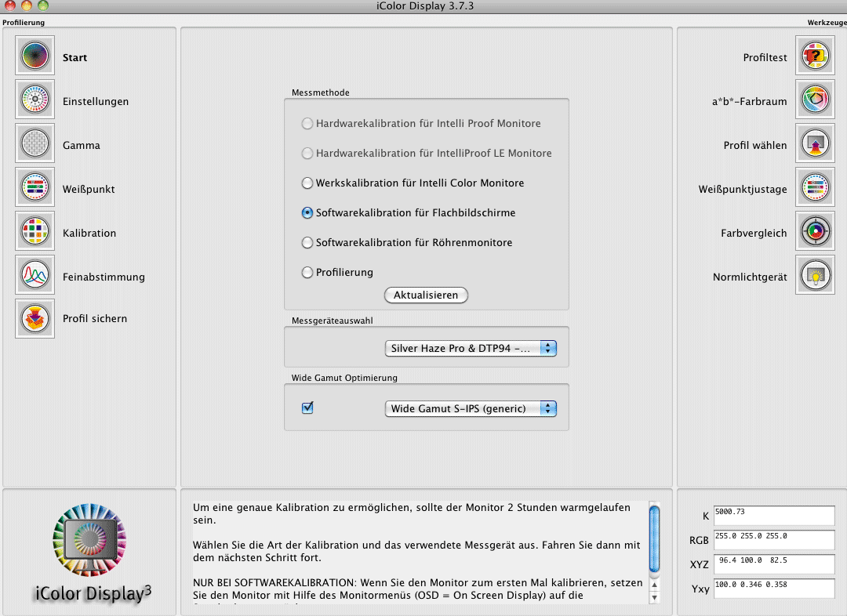Click the K color temperature field
The image size is (847, 616).
tap(774, 515)
